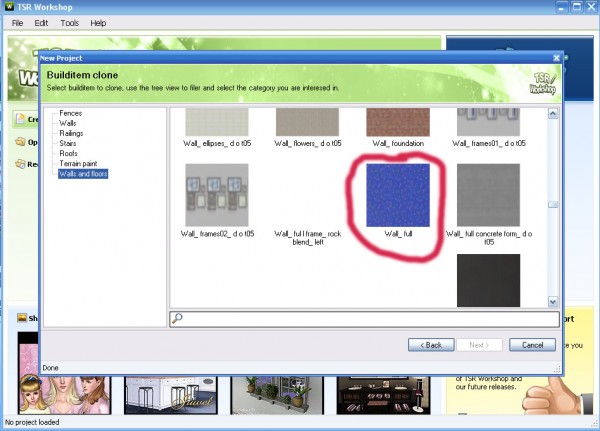Click the search magnifier icon
Viewport: 600px width, 431px height.
tap(177, 319)
